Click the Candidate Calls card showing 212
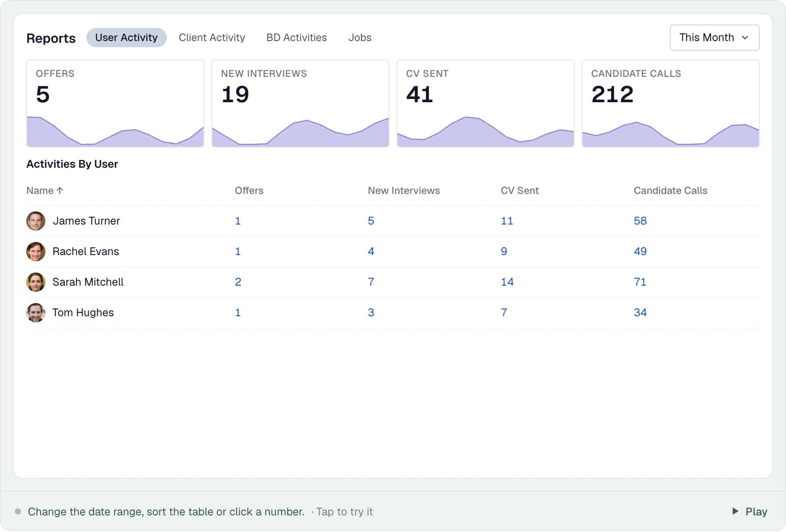 pos(671,104)
